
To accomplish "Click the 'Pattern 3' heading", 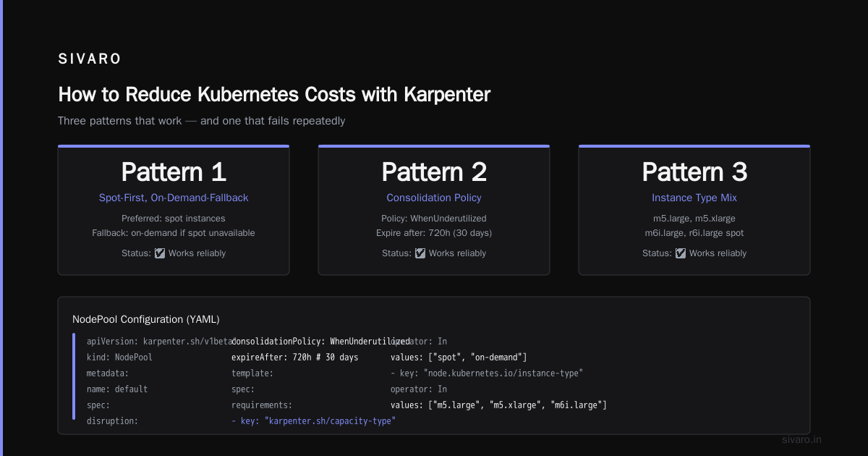I will [x=694, y=172].
